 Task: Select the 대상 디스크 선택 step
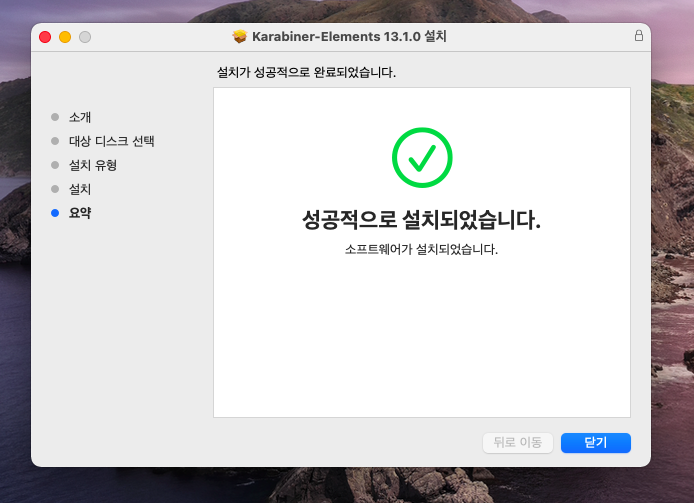[x=112, y=141]
